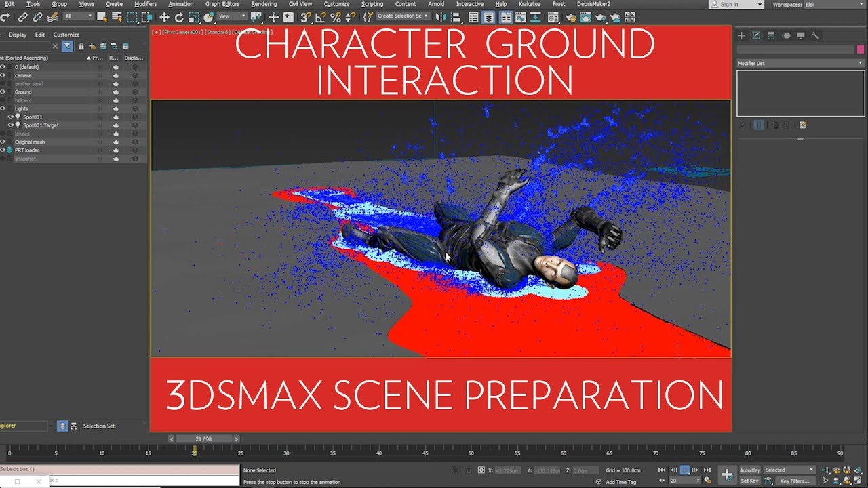Open the Create command panel tab

(x=741, y=35)
